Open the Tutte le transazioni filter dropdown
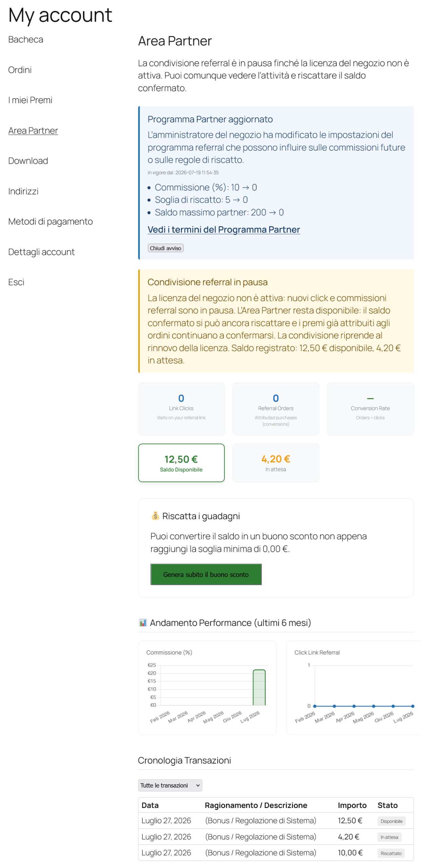Image resolution: width=421 pixels, height=868 pixels. [x=170, y=785]
